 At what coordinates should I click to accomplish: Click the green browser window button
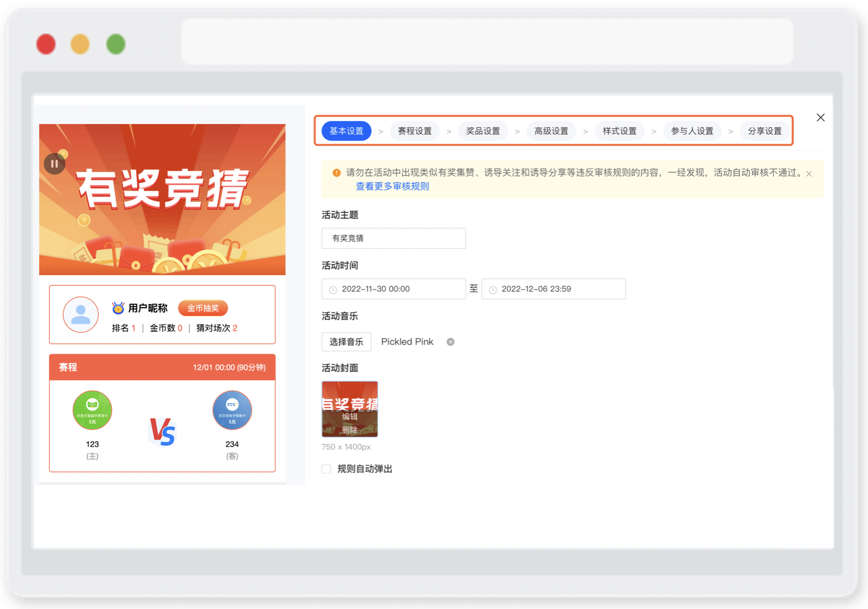tap(116, 44)
